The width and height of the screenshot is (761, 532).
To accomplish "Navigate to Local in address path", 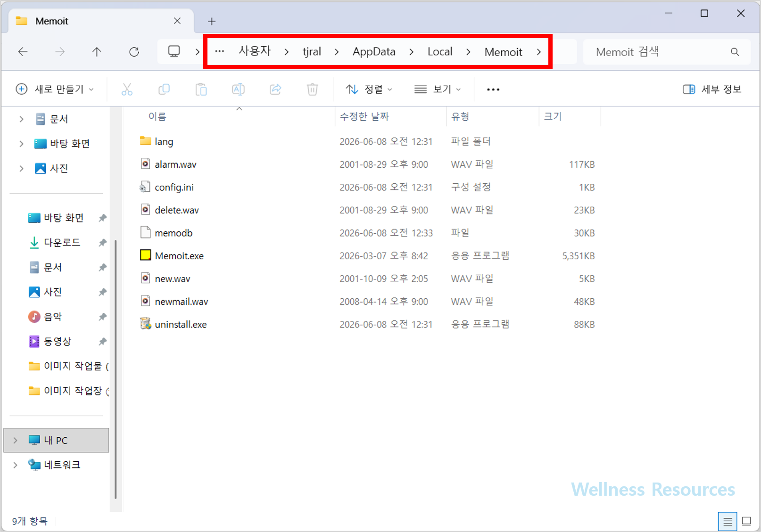I will (440, 52).
